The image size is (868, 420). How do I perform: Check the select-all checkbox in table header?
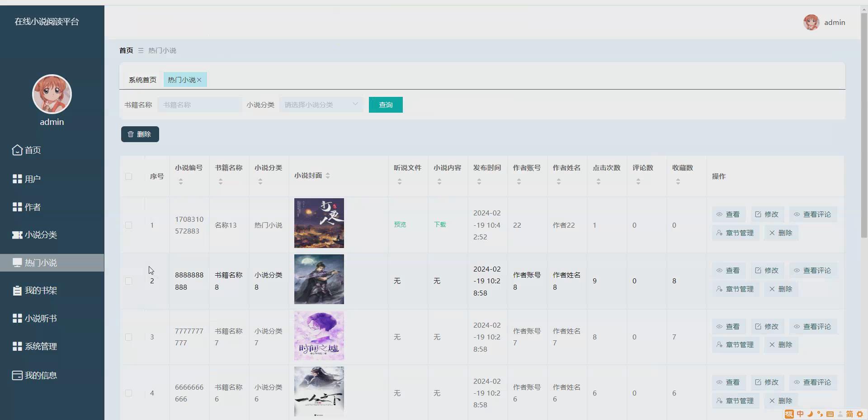pyautogui.click(x=129, y=177)
